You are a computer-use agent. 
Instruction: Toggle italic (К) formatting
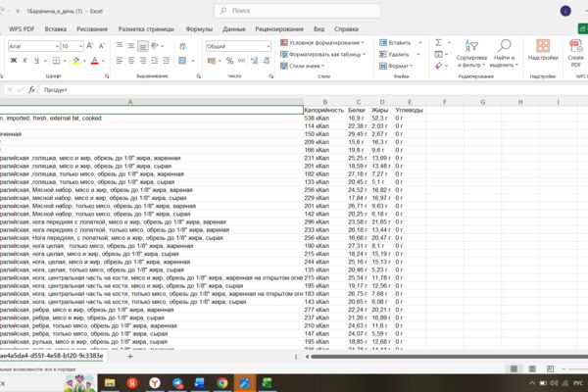tap(25, 61)
